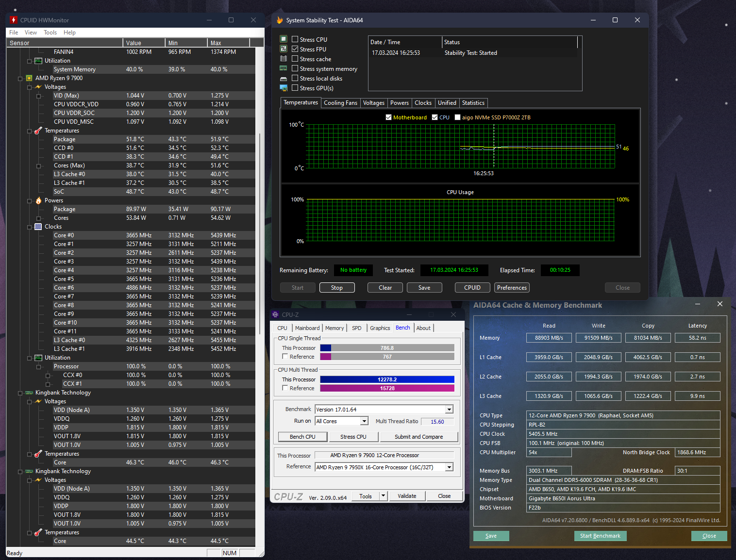
Task: Toggle CPU temperature graph checkbox
Action: pos(435,117)
